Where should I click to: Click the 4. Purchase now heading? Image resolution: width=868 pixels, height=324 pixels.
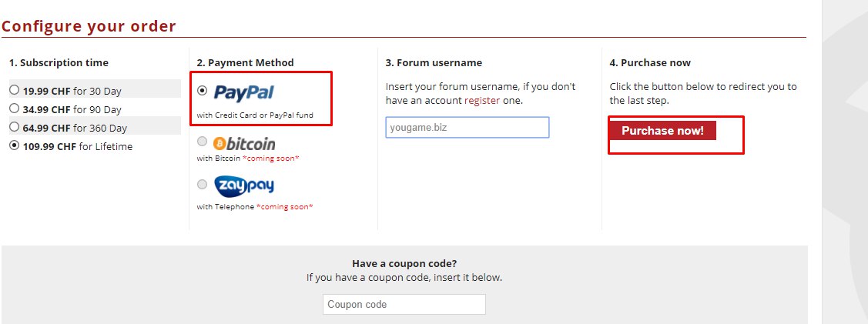[650, 62]
